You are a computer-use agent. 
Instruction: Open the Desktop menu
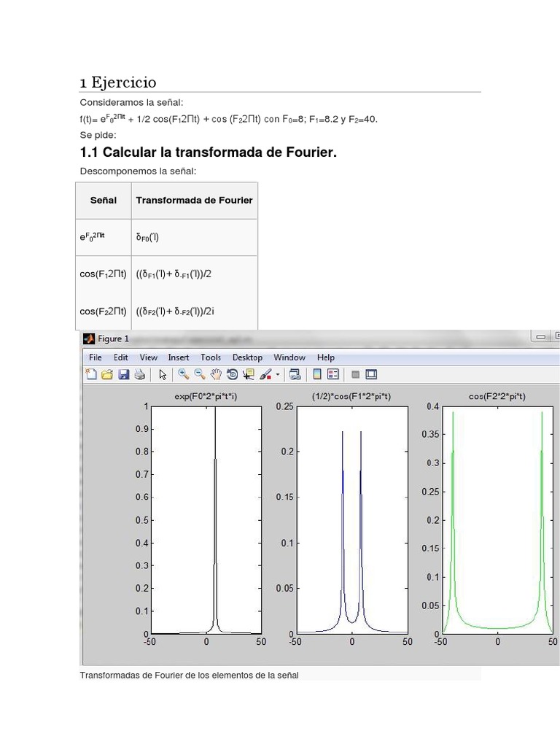tap(247, 357)
